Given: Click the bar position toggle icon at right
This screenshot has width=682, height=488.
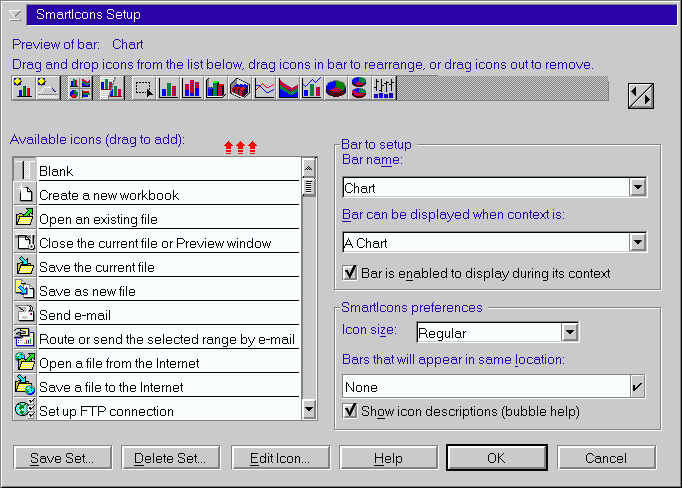Looking at the screenshot, I should point(641,96).
